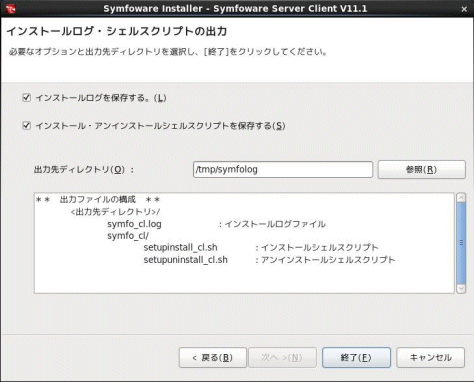Image resolution: width=474 pixels, height=382 pixels.
Task: Click the Symfoware Server Client V11.1 title bar
Action: pyautogui.click(x=235, y=9)
